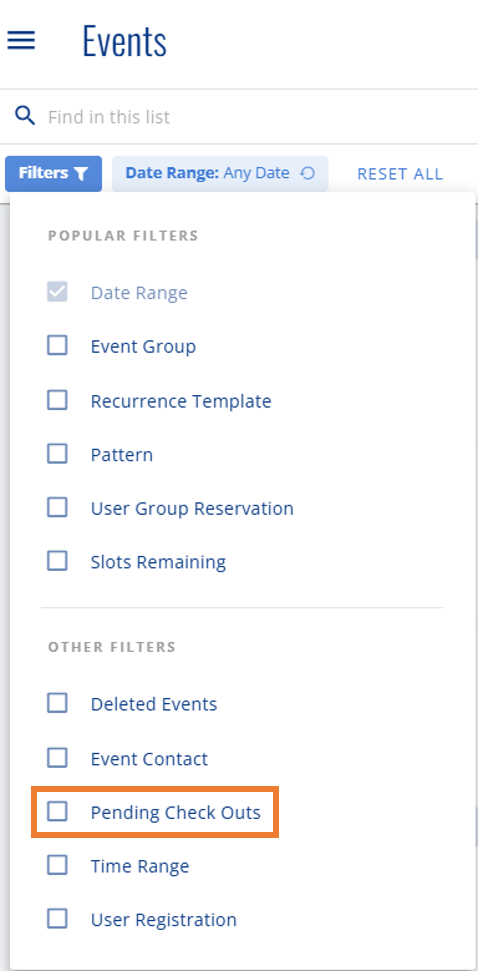Reset the Date Range filter icon

[x=307, y=173]
